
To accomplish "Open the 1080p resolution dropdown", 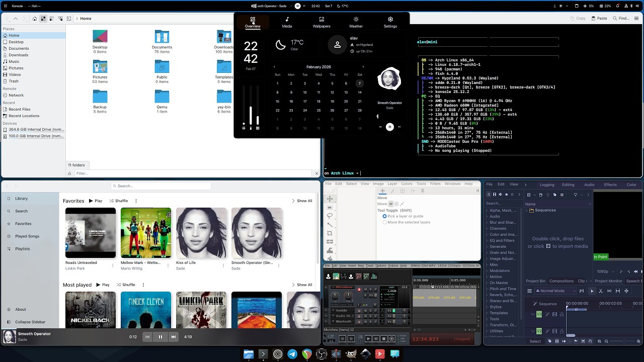I will click(606, 271).
